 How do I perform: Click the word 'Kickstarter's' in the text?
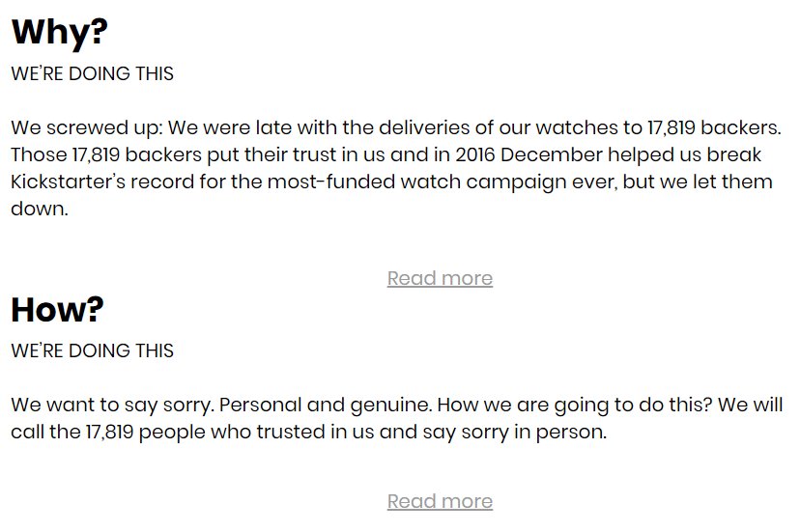point(68,182)
